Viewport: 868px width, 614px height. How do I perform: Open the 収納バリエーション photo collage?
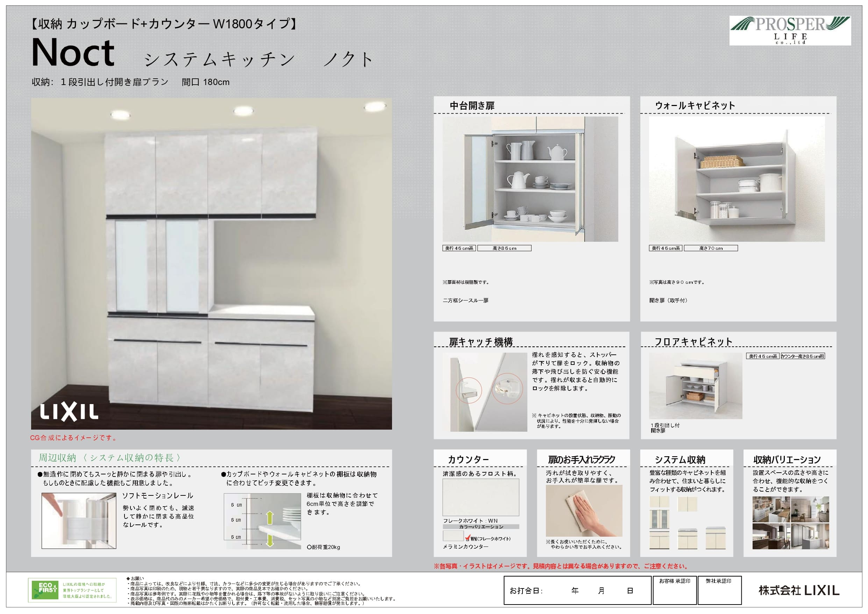click(x=790, y=523)
